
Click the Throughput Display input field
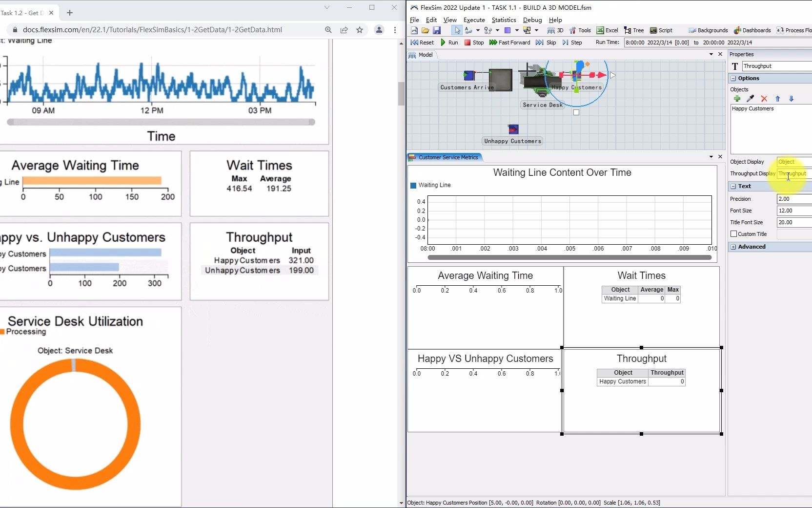coord(792,173)
